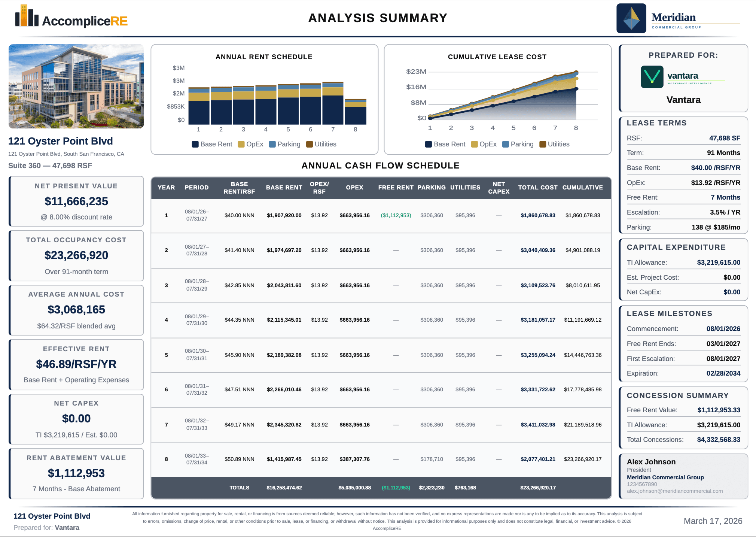
Task: Switch to the Annual Cash Flow Schedule section
Action: pos(381,166)
